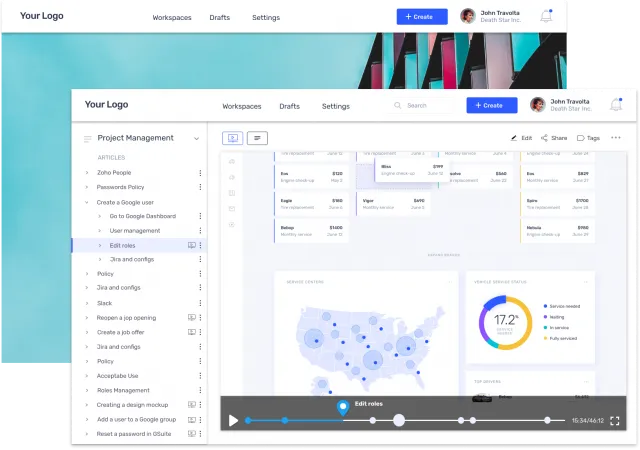Screen dimensions: 640x450
Task: Click the search magnifier icon
Action: (397, 105)
